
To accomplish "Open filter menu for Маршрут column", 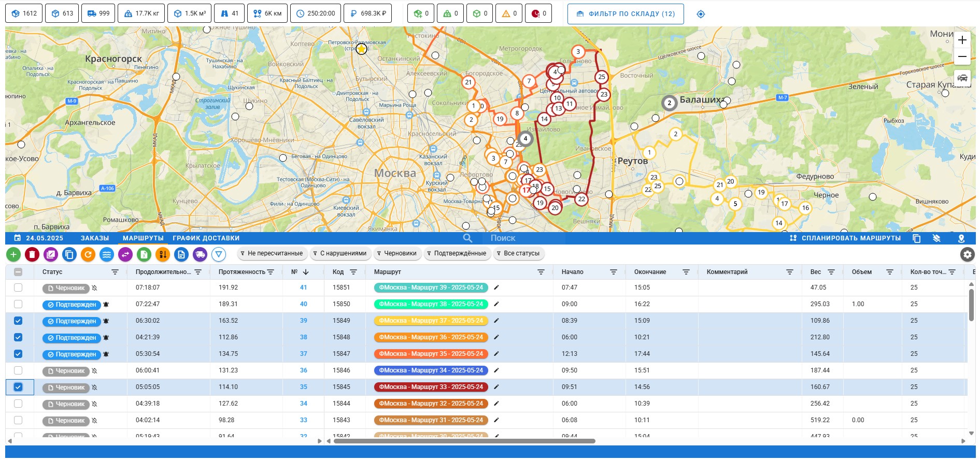I will point(541,272).
